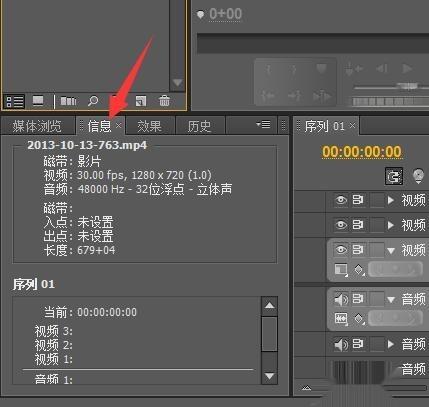This screenshot has width=429, height=407.
Task: Expand top video track triangle
Action: point(391,200)
